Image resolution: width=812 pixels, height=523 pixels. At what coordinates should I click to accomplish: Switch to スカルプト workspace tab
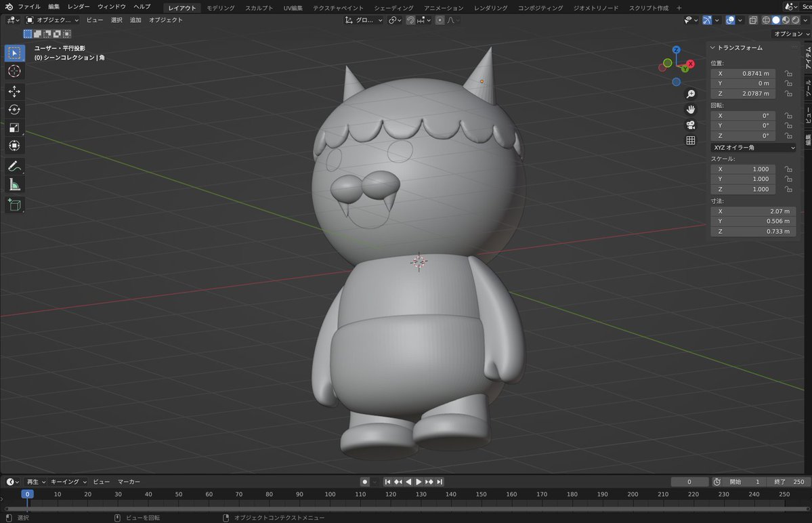pos(259,7)
